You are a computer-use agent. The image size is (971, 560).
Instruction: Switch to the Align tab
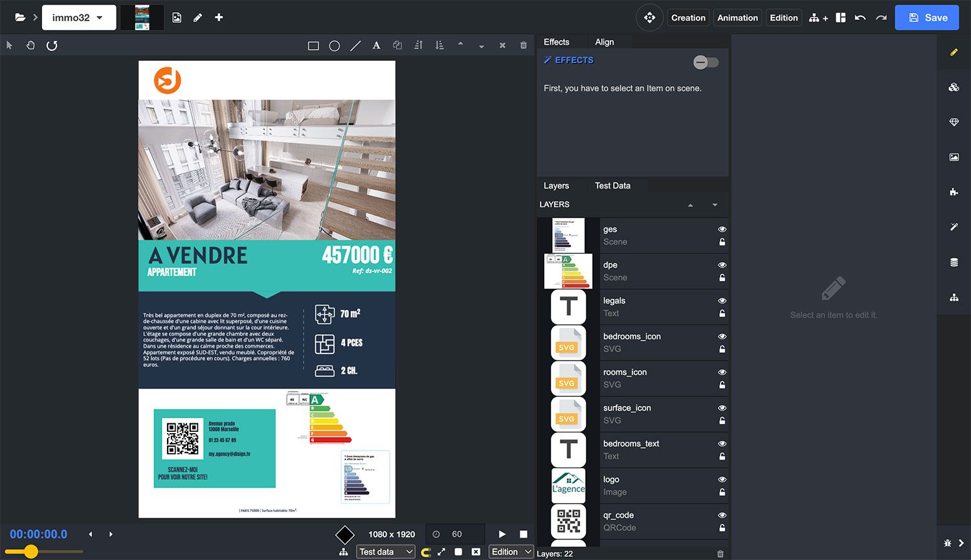[604, 42]
